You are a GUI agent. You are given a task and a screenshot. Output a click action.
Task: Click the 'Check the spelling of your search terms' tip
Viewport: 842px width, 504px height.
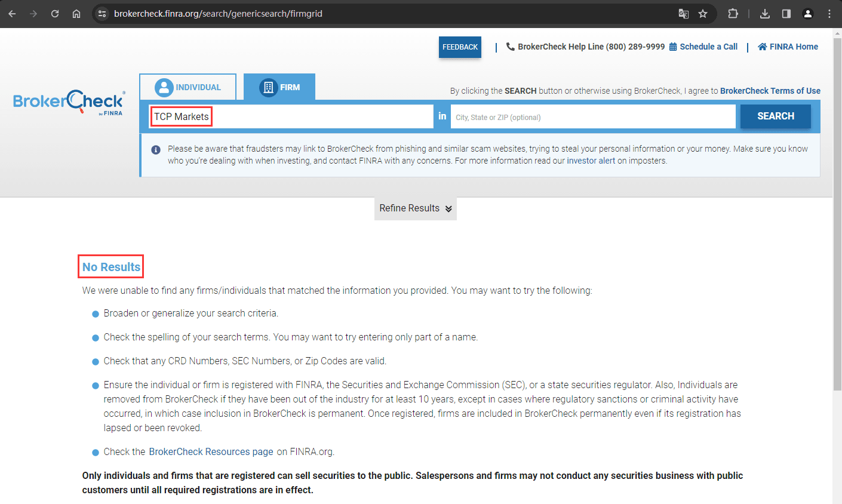point(291,337)
